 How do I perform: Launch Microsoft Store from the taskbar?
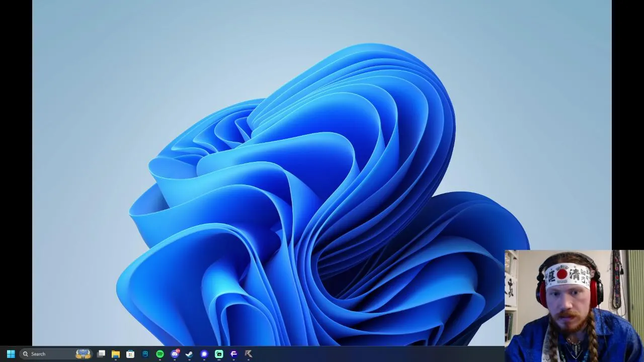[130, 354]
